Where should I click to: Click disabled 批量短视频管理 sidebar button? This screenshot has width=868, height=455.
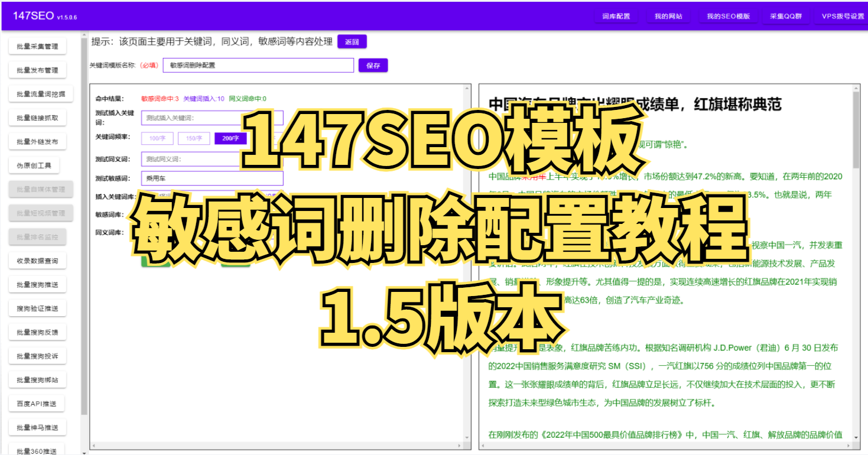pyautogui.click(x=41, y=213)
